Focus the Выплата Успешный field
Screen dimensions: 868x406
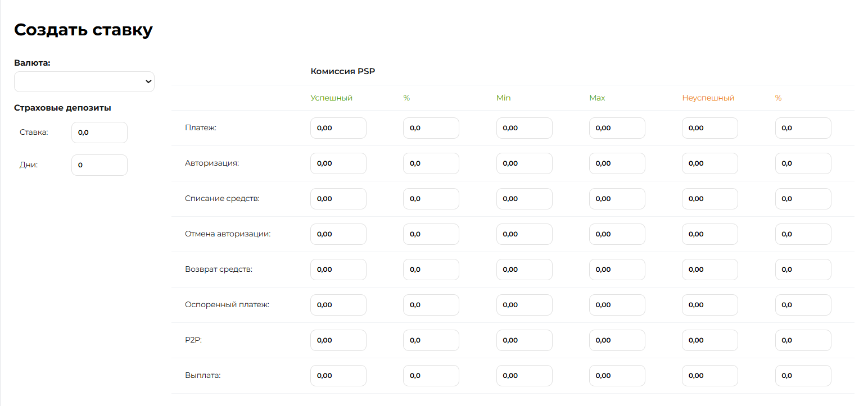pos(338,376)
